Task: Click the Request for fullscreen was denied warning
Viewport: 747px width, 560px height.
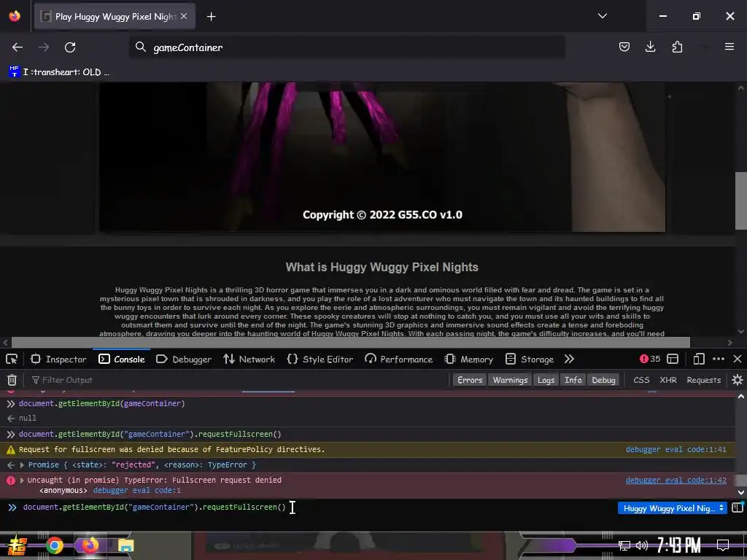Action: pos(172,449)
